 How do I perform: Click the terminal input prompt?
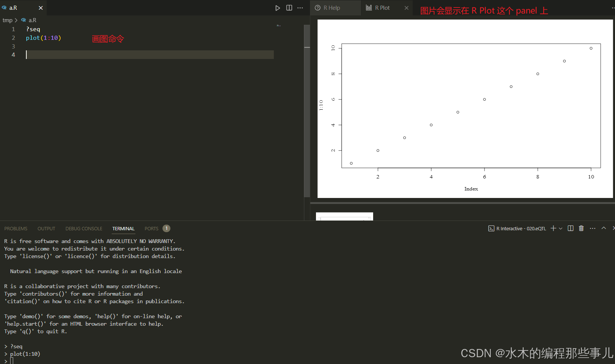tap(12, 361)
